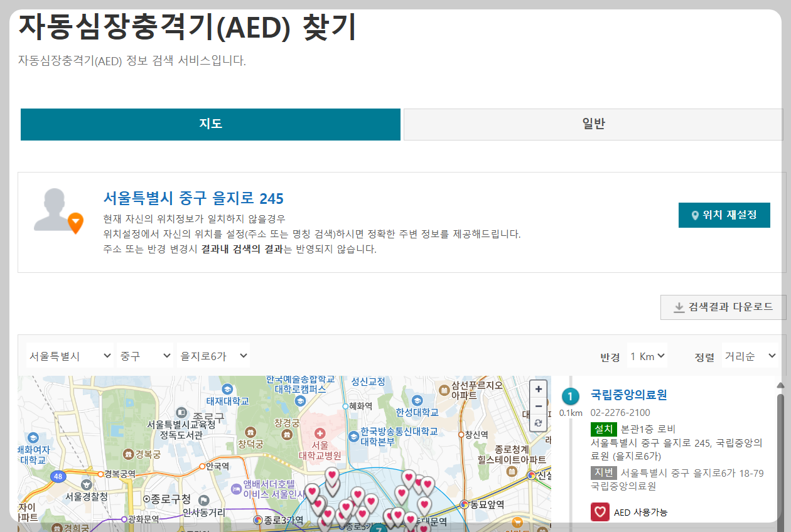791x532 pixels.
Task: Click the results list scroll up arrow
Action: pos(780,385)
